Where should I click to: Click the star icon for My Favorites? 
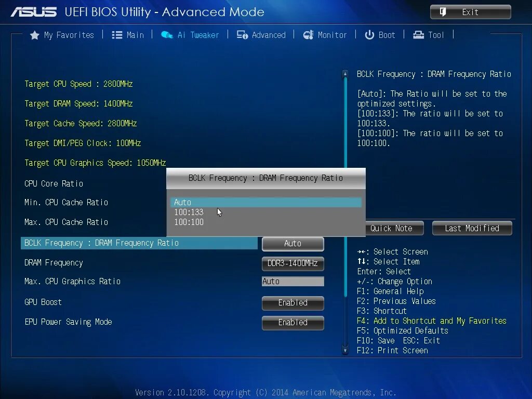[35, 35]
